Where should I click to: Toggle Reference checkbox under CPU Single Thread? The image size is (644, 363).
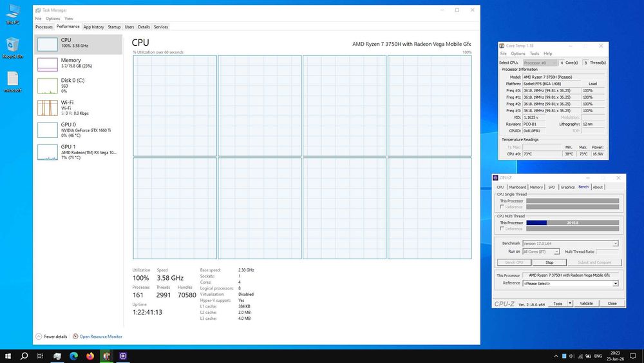tap(502, 207)
